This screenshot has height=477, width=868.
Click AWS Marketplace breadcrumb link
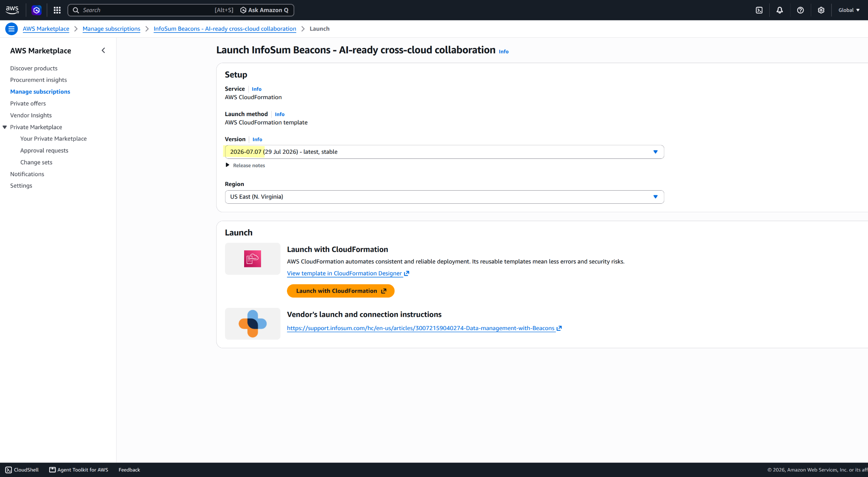click(46, 29)
